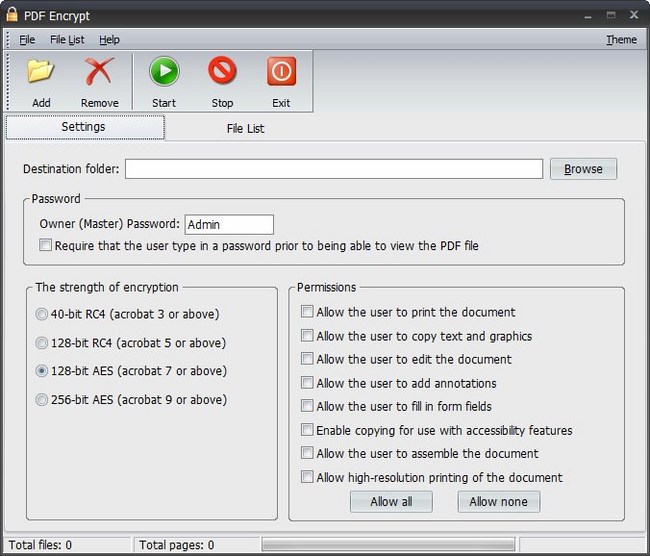Open the File menu
Screen dimensions: 650x556
pyautogui.click(x=27, y=40)
